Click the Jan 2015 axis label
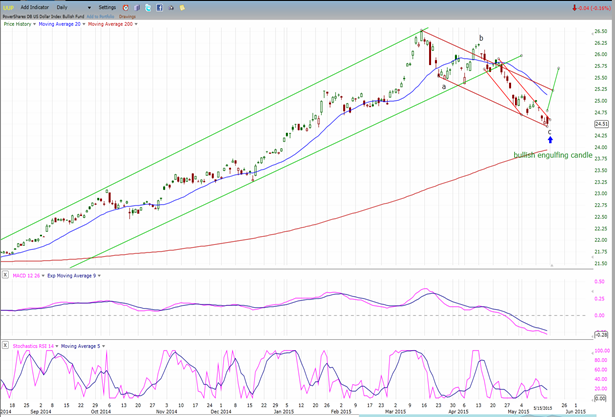This screenshot has width=615, height=417. coord(284,412)
